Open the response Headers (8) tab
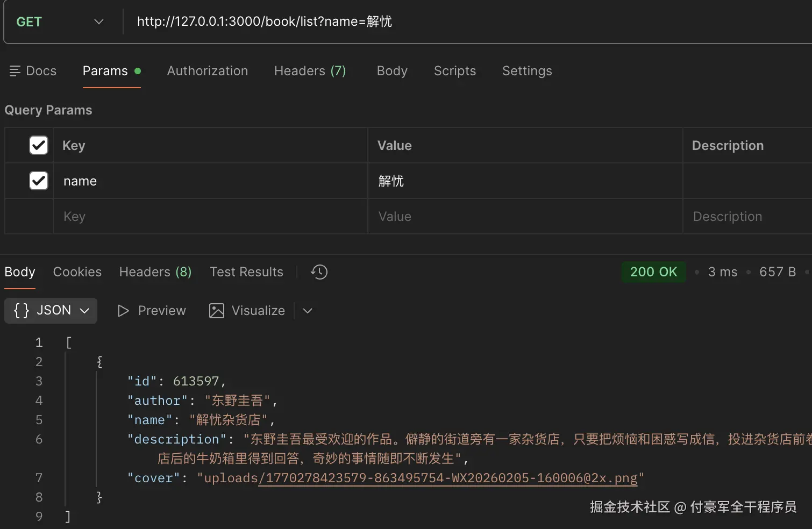 click(x=155, y=272)
